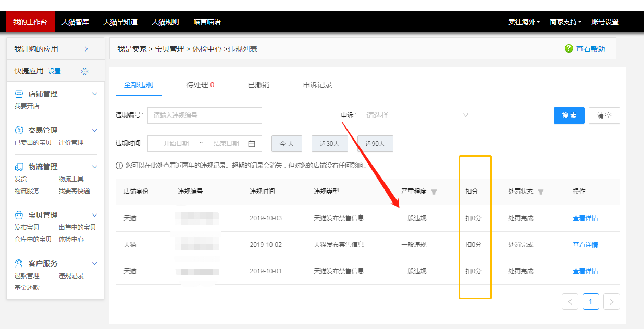Click the 店铺管理 shop icon
Screen dimensions: 644x329
19,94
